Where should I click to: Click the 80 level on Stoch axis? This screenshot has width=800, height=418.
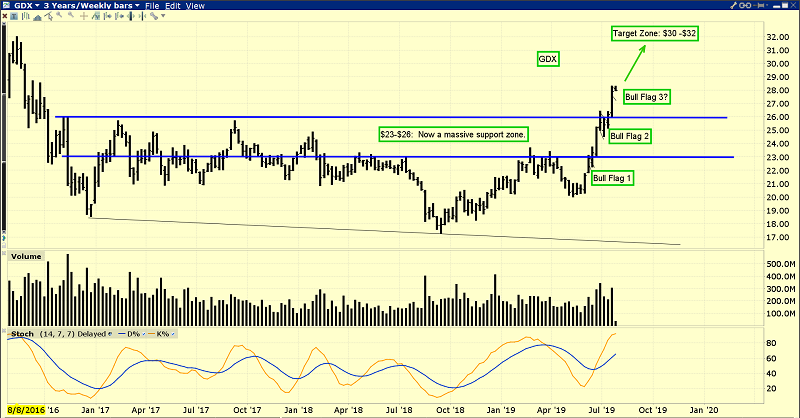click(771, 343)
